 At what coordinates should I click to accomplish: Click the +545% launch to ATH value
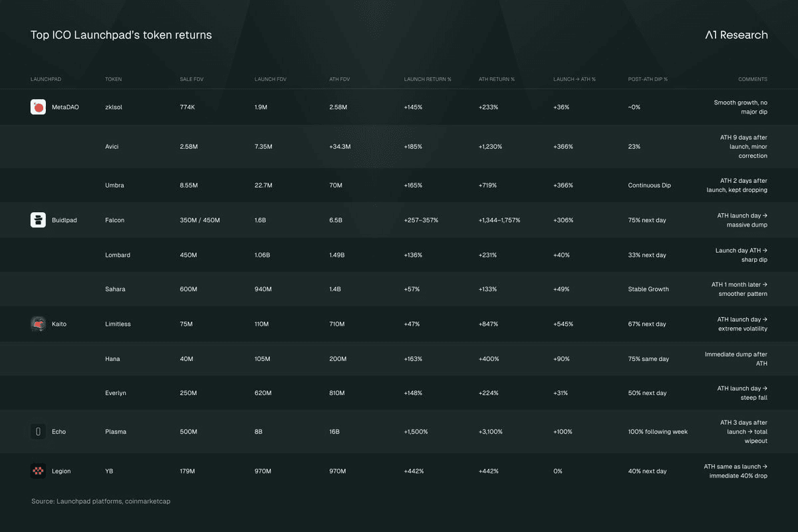click(x=563, y=324)
